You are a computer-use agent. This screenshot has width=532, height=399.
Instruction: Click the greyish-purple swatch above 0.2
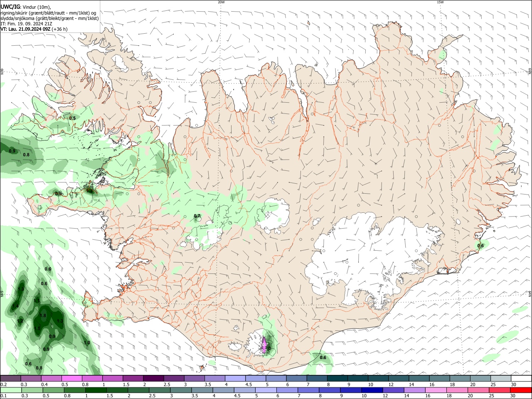[10, 379]
